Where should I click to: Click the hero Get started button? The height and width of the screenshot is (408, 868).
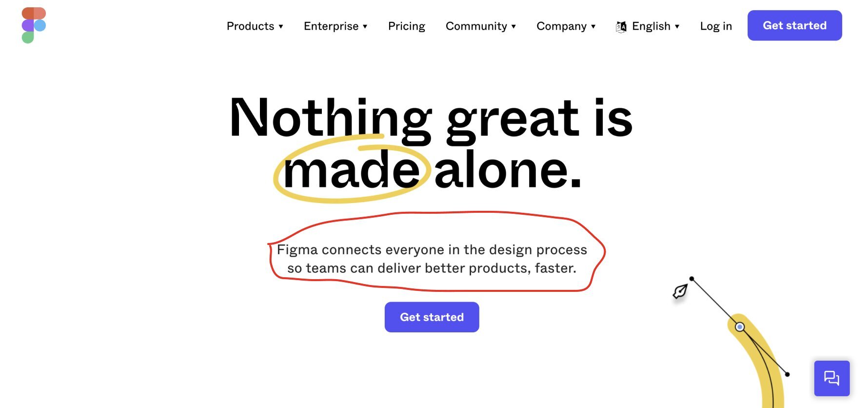click(432, 317)
